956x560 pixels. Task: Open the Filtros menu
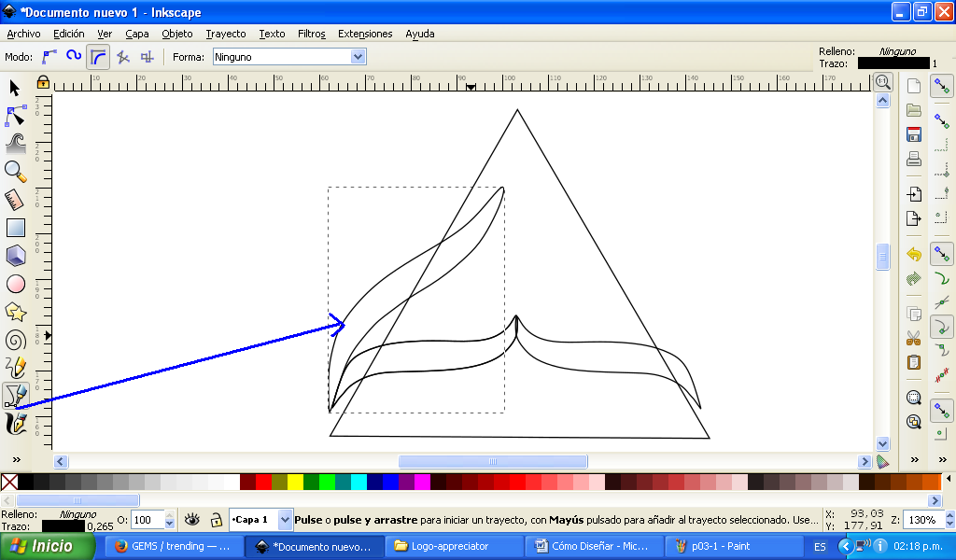coord(312,34)
